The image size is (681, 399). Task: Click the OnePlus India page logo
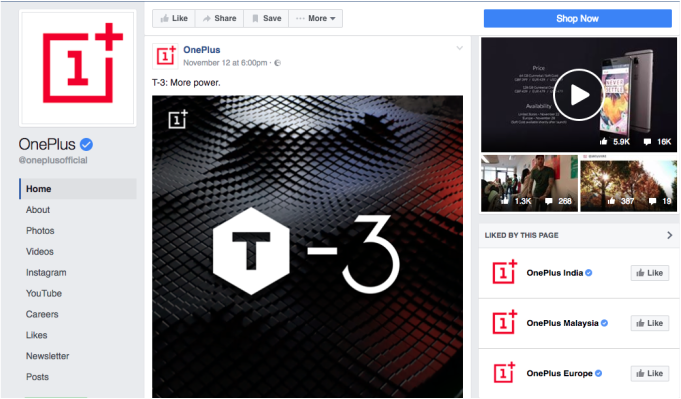[504, 272]
